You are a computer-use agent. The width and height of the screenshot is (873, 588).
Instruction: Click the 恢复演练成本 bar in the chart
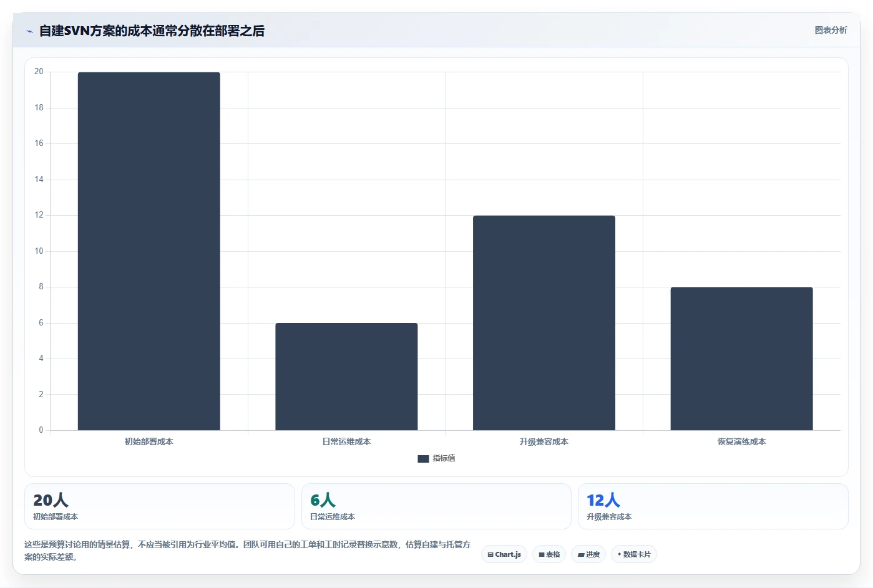741,359
